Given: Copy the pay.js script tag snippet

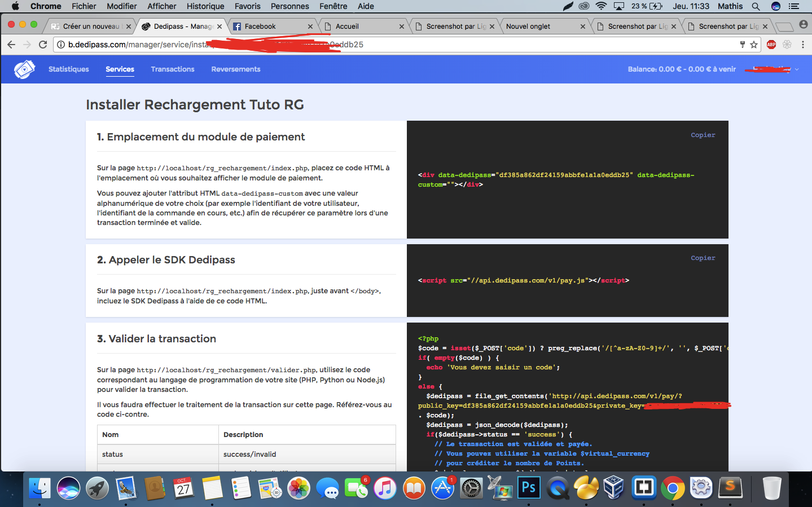Looking at the screenshot, I should [x=703, y=258].
